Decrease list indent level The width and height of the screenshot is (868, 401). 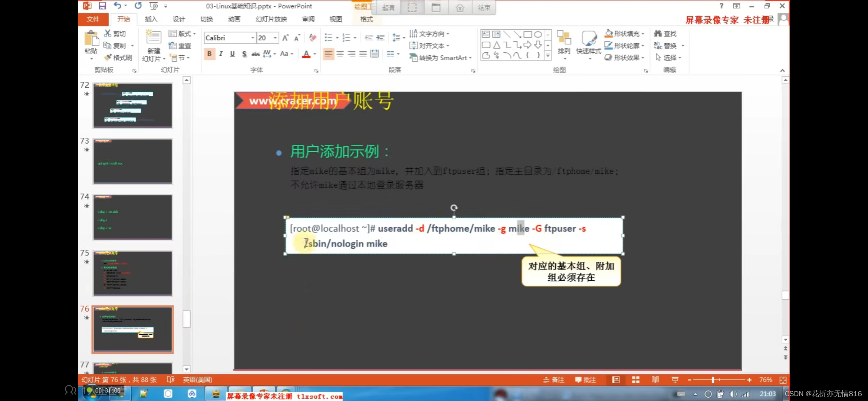pyautogui.click(x=368, y=38)
